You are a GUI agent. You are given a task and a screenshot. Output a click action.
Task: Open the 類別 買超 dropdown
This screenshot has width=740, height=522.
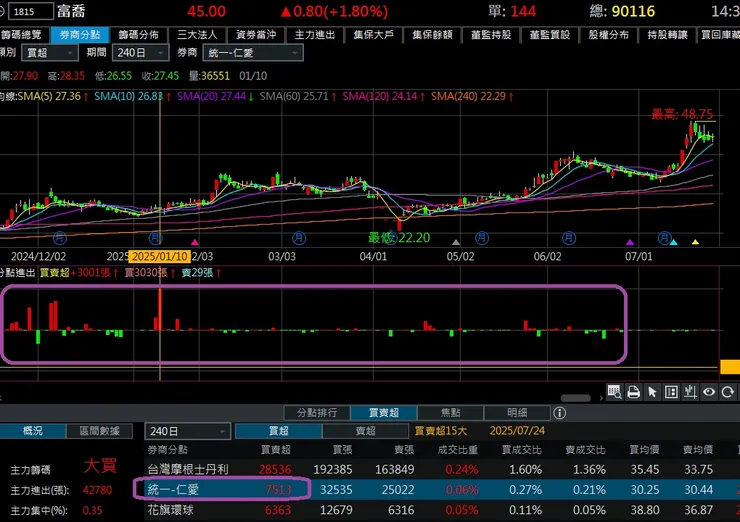50,53
